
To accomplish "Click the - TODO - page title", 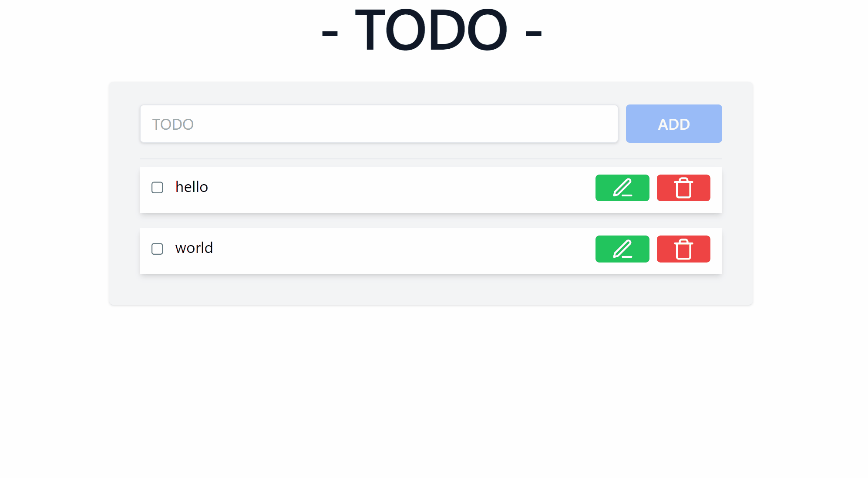I will 434,30.
